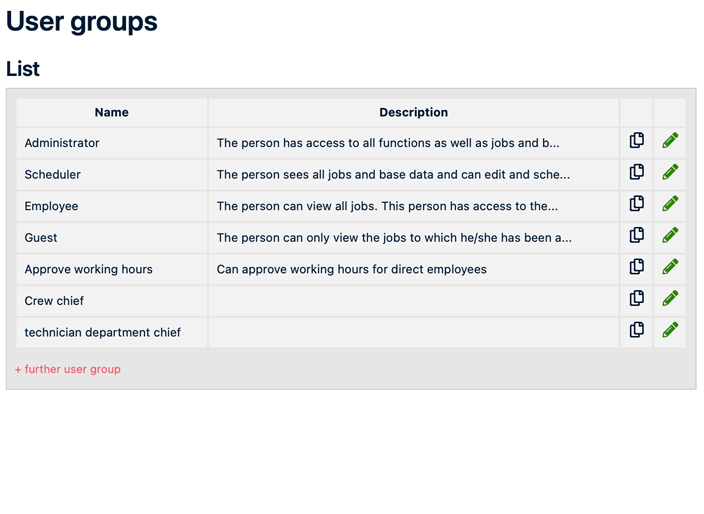704x514 pixels.
Task: Copy the Employee user group
Action: tap(636, 205)
